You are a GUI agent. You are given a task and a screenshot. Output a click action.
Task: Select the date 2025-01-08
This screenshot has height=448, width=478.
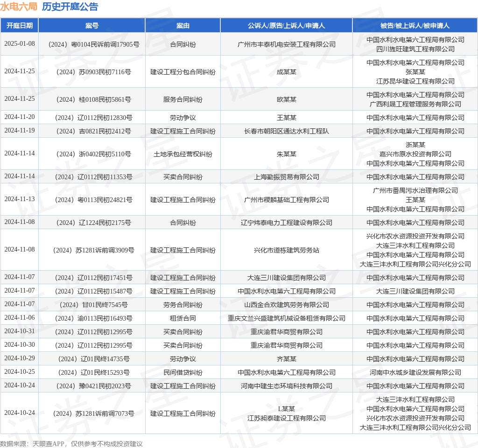[20, 43]
